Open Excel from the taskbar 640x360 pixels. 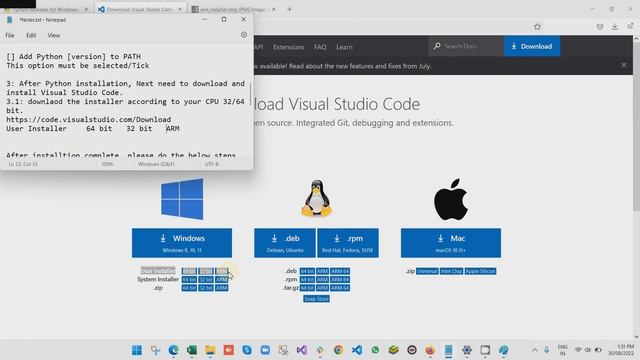click(x=192, y=350)
